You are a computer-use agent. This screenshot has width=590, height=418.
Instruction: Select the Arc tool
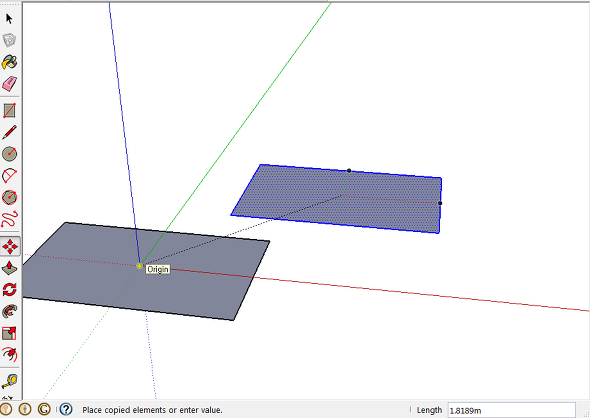coord(9,175)
